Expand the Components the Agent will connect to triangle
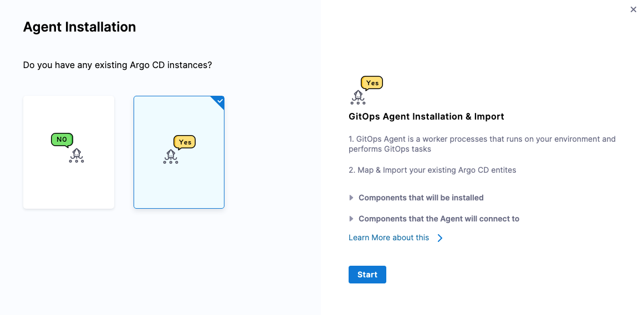The width and height of the screenshot is (644, 315). [x=351, y=219]
